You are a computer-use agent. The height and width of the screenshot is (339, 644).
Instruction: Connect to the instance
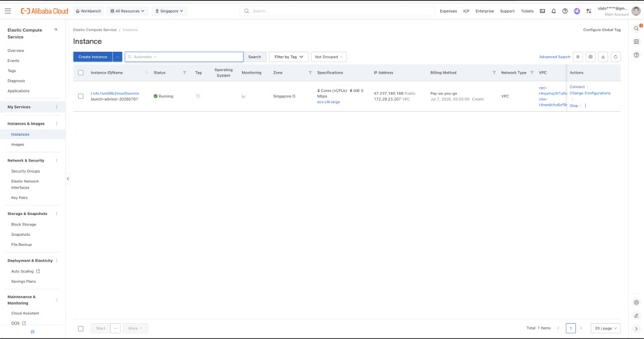click(577, 86)
